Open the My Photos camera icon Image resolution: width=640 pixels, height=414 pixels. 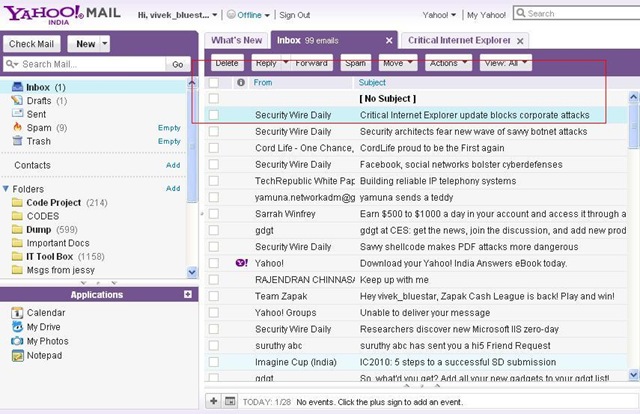17,341
